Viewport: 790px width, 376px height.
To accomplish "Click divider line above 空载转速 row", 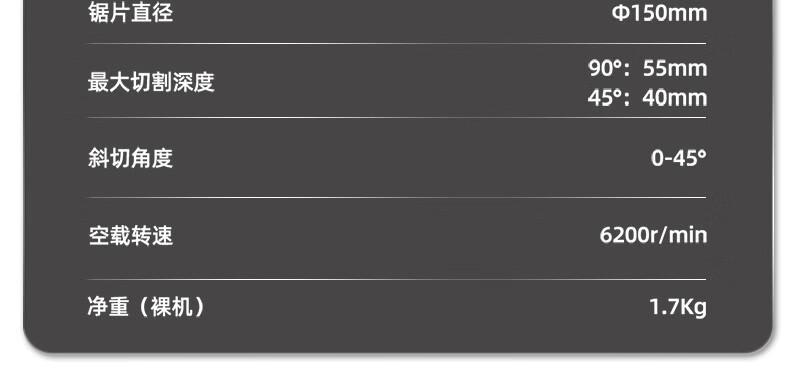I will pyautogui.click(x=397, y=198).
